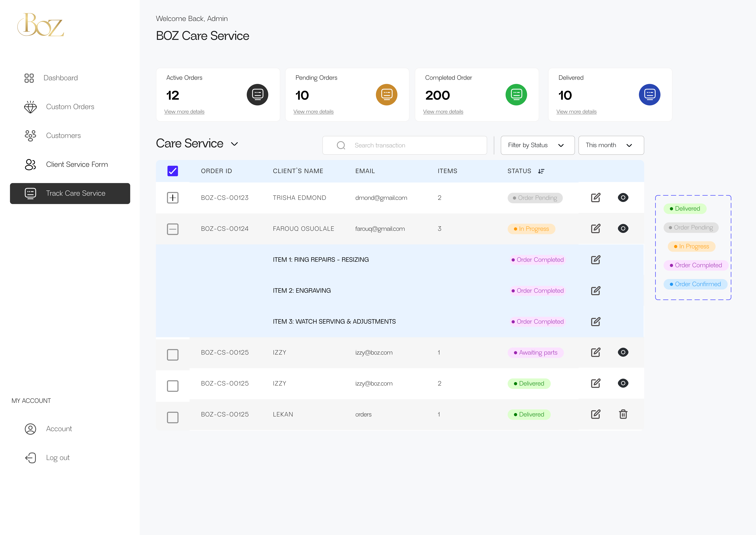Select the checkbox on the LEKAN order row

coord(172,417)
